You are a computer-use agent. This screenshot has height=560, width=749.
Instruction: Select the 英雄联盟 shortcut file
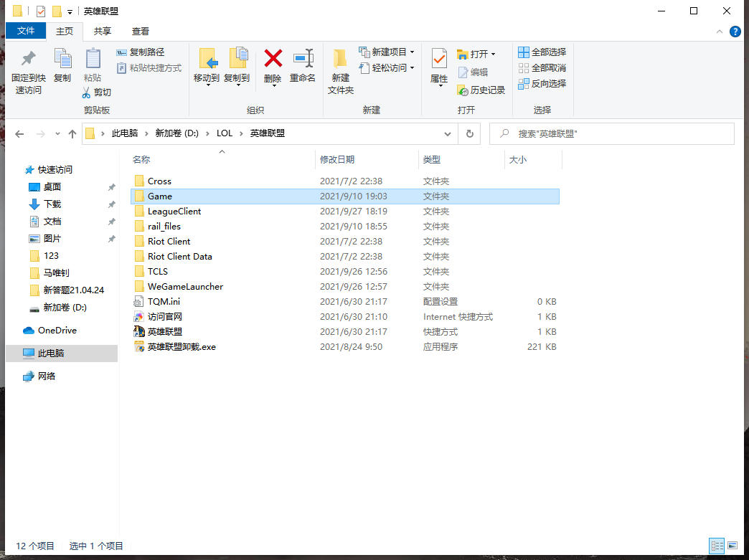[345, 332]
